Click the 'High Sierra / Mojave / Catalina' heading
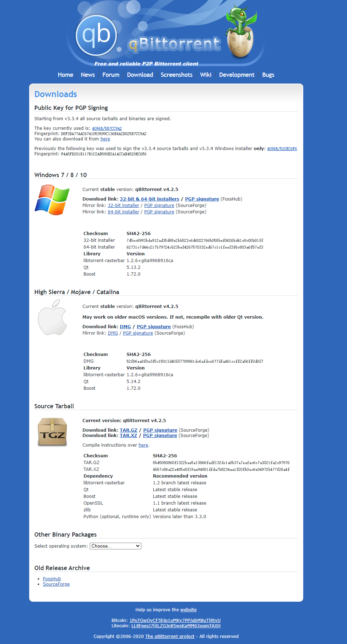347x644 pixels. [77, 292]
